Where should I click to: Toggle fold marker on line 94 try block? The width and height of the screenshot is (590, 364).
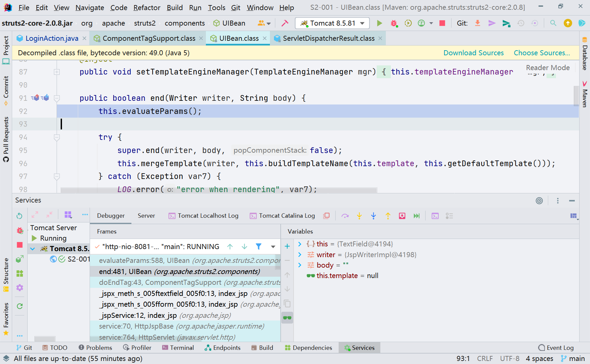pos(57,138)
